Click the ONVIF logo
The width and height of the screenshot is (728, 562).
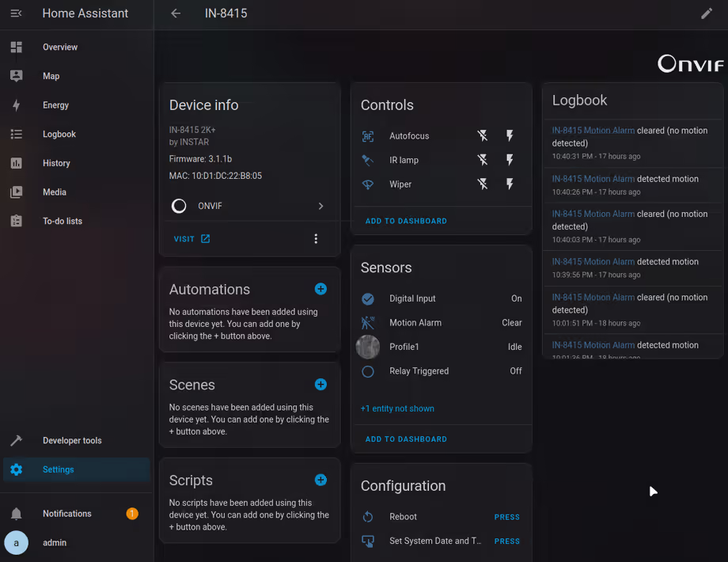click(690, 63)
